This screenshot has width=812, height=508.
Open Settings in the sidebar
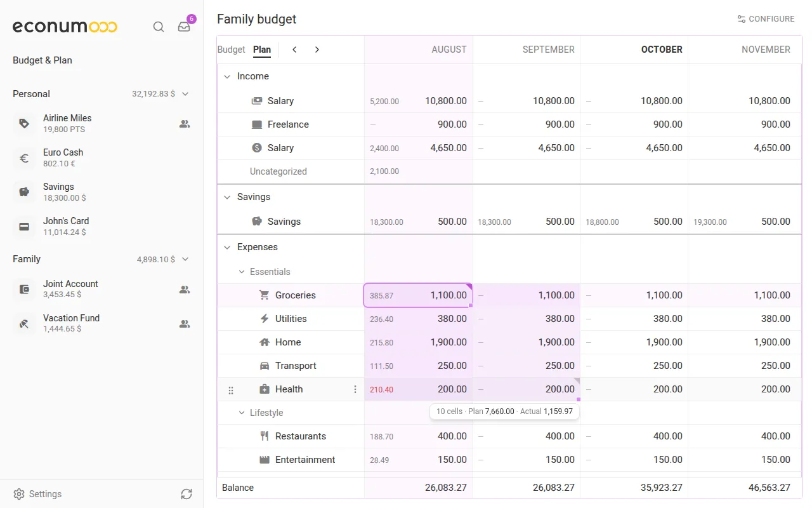click(37, 494)
